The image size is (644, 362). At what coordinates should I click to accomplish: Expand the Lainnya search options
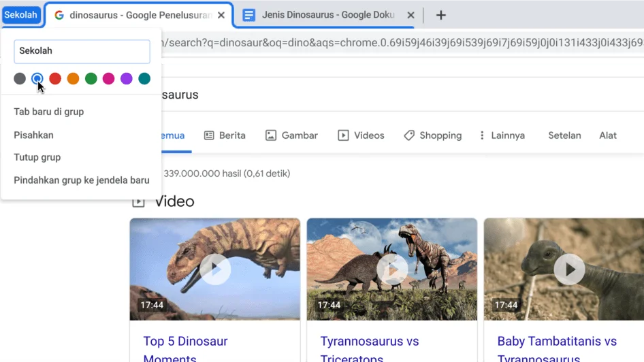pyautogui.click(x=502, y=135)
